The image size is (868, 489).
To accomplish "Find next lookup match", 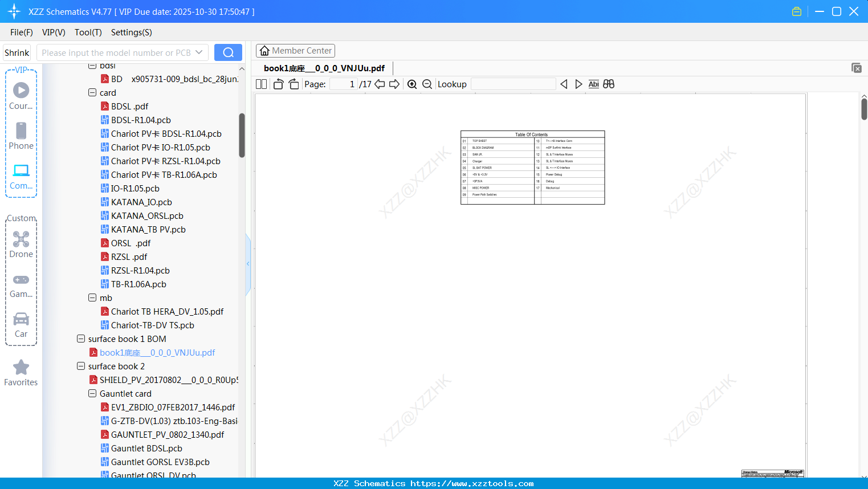I will coord(578,84).
